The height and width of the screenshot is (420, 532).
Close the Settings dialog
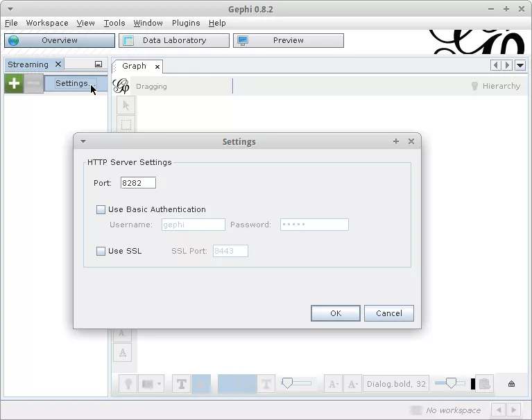click(x=411, y=141)
